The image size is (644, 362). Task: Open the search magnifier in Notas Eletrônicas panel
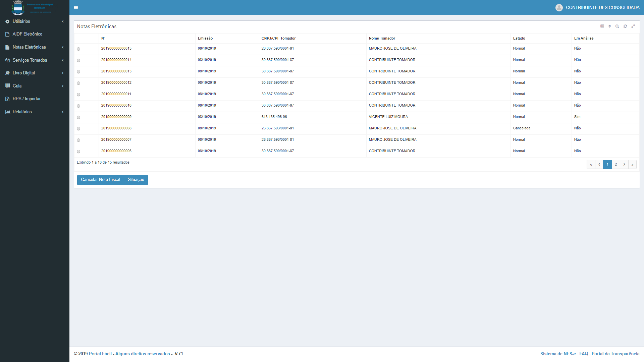pyautogui.click(x=617, y=26)
